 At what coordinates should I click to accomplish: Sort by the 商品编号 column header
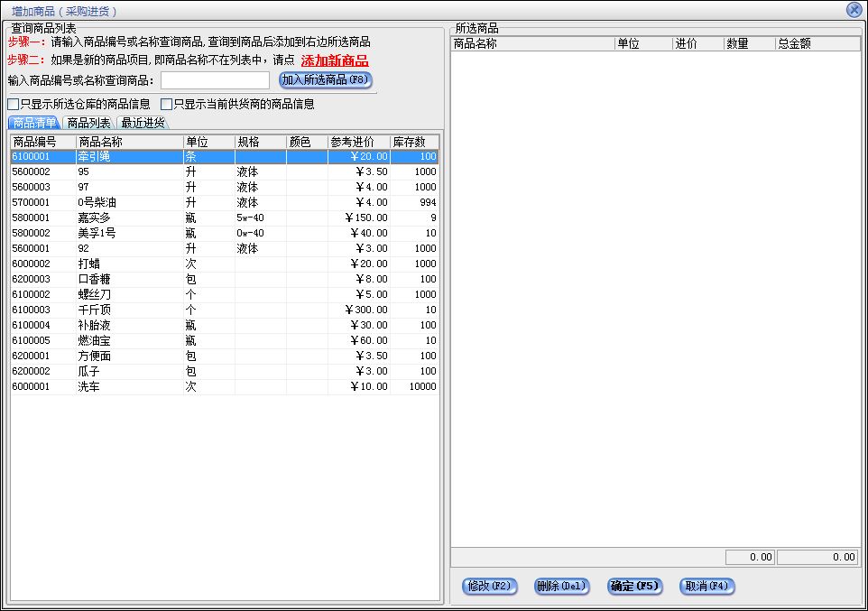[42, 142]
